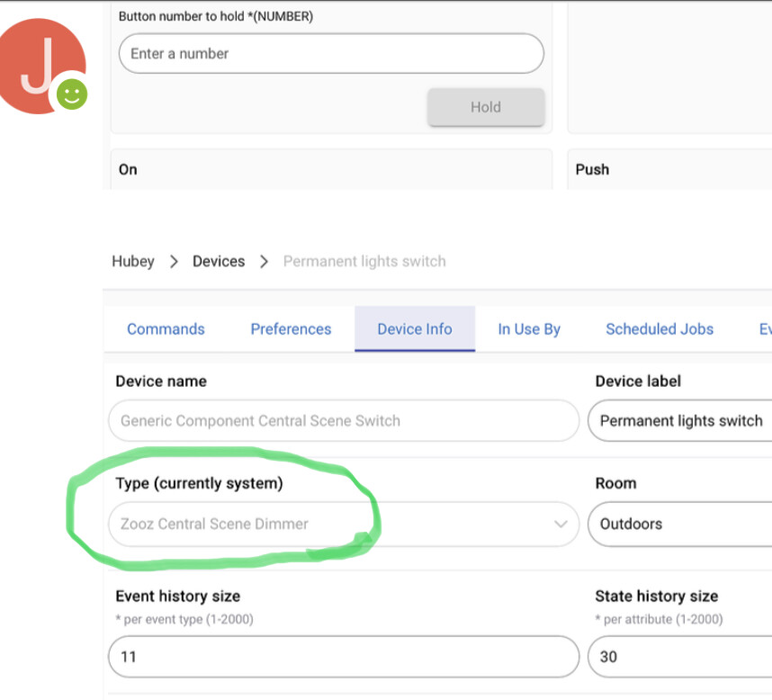Click the Device name text field
Image resolution: width=772 pixels, height=700 pixels.
click(343, 420)
